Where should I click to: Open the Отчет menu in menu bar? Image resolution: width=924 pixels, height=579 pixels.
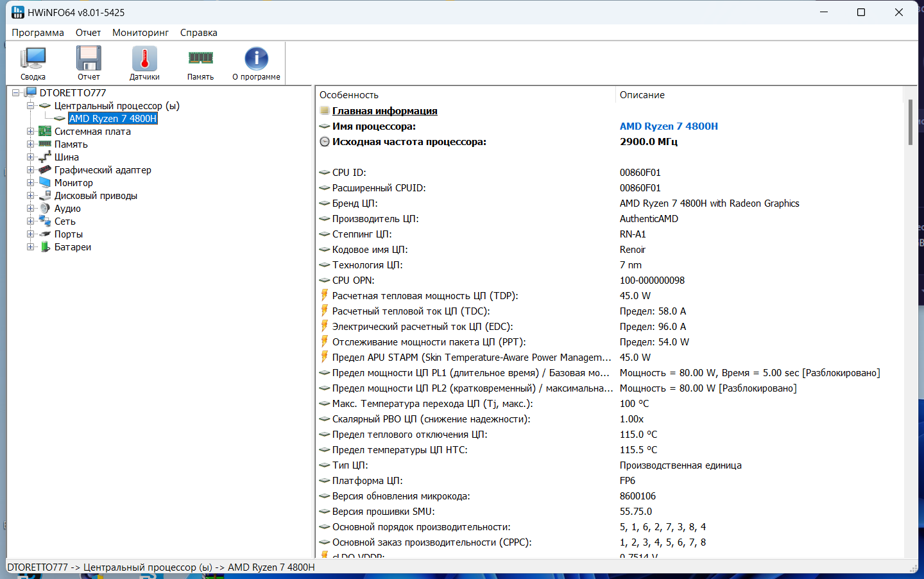coord(88,32)
